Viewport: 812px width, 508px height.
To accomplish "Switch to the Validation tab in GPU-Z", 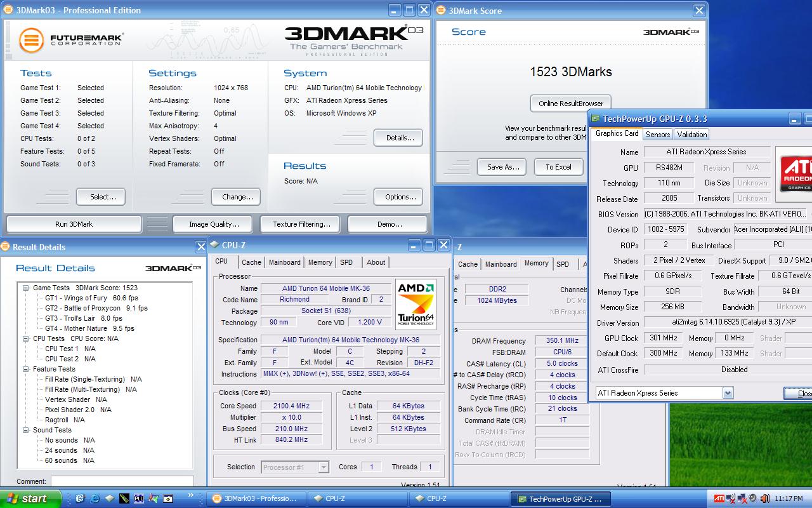I will coord(691,135).
